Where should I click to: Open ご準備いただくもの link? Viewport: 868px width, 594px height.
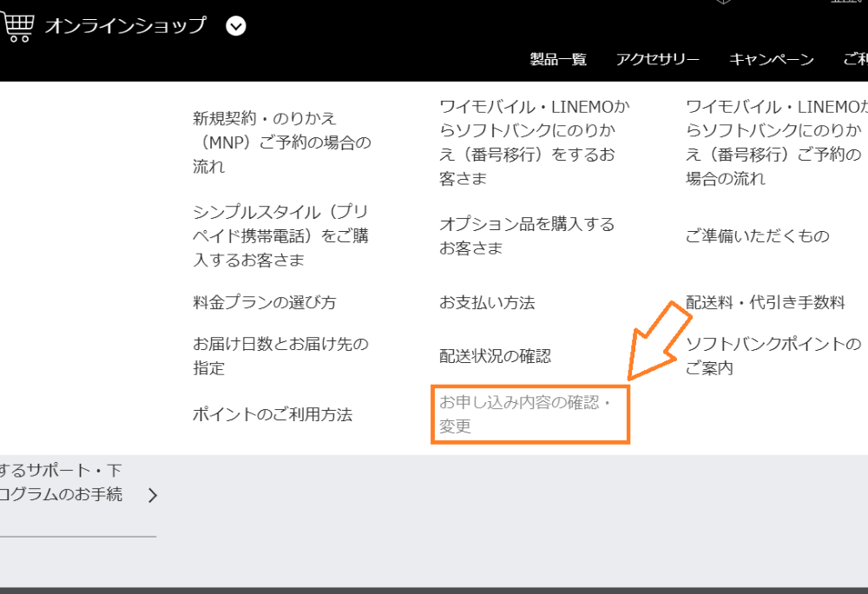[x=757, y=236]
